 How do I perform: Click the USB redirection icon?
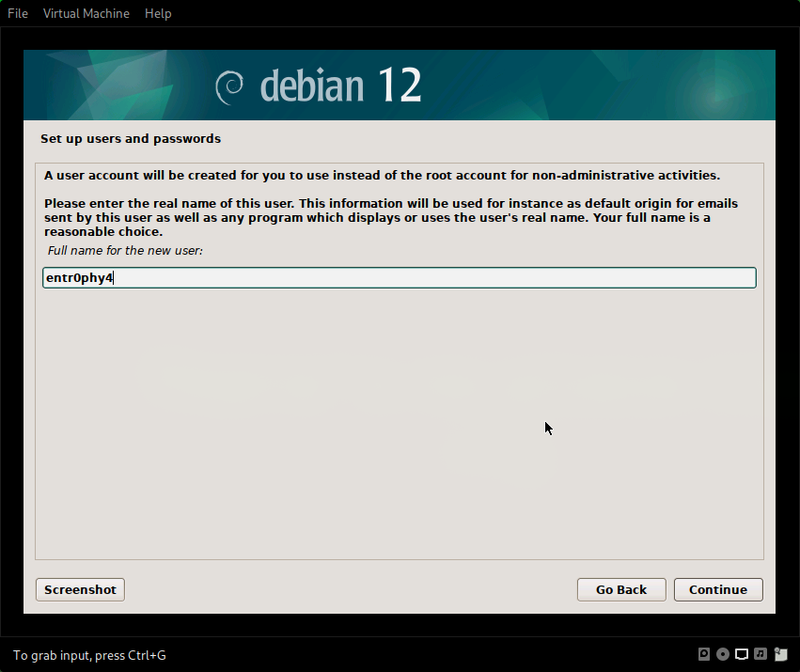coord(780,654)
